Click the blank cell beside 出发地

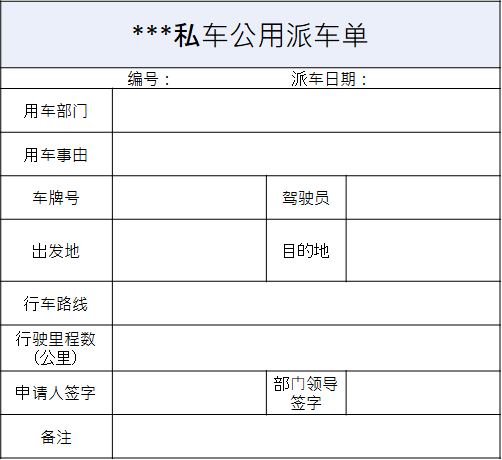190,251
